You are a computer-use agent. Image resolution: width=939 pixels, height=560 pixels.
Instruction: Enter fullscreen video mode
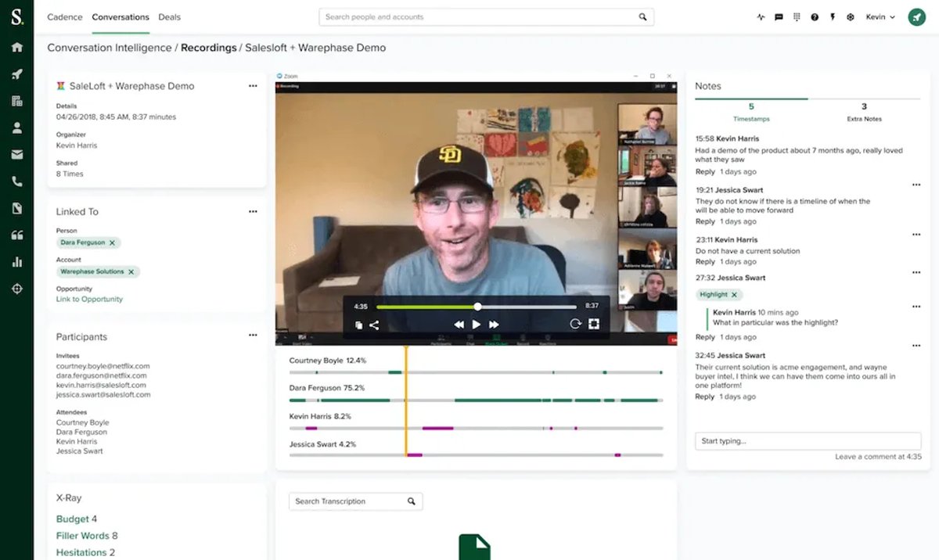point(594,325)
